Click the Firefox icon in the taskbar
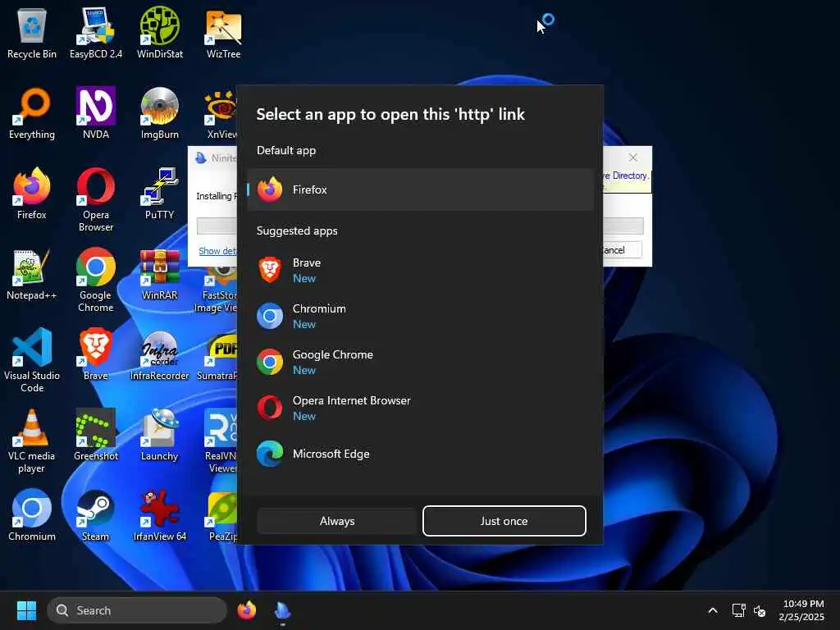This screenshot has height=630, width=840. [x=246, y=610]
